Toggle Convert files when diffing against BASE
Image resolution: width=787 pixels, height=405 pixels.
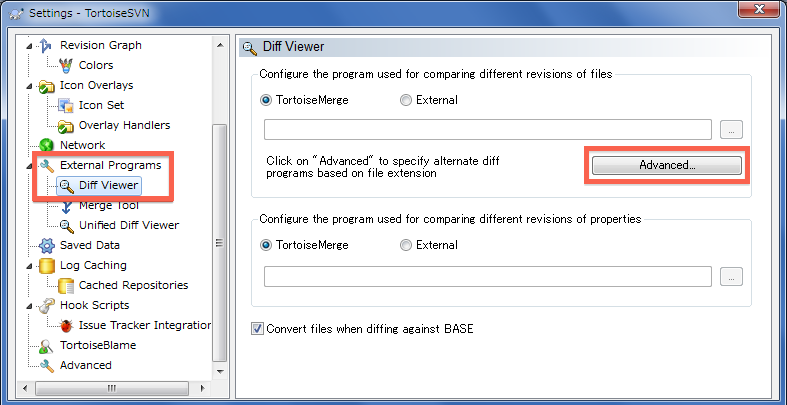(x=258, y=328)
